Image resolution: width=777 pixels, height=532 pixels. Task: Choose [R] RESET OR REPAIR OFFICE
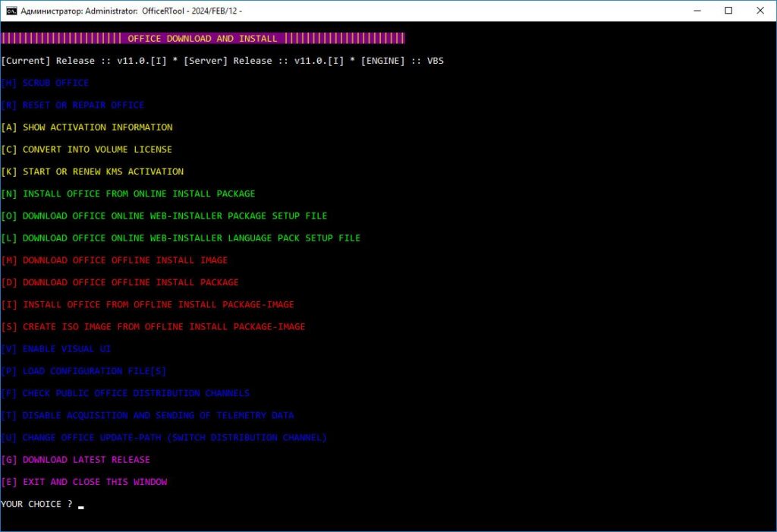click(x=74, y=104)
